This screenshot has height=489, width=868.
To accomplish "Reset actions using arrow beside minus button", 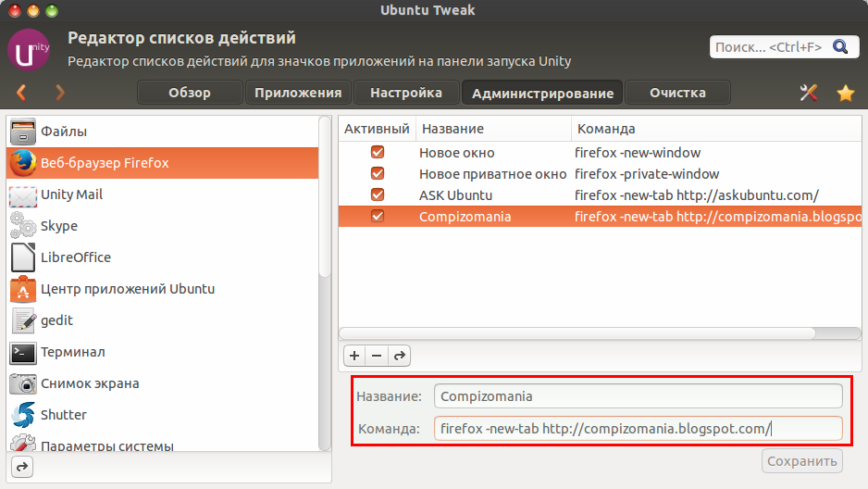I will click(399, 356).
